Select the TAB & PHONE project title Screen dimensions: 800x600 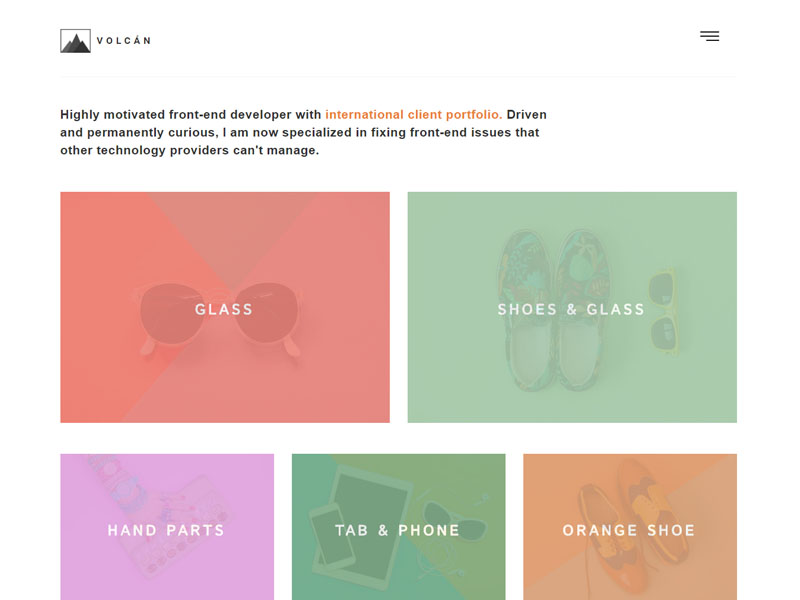tap(398, 530)
